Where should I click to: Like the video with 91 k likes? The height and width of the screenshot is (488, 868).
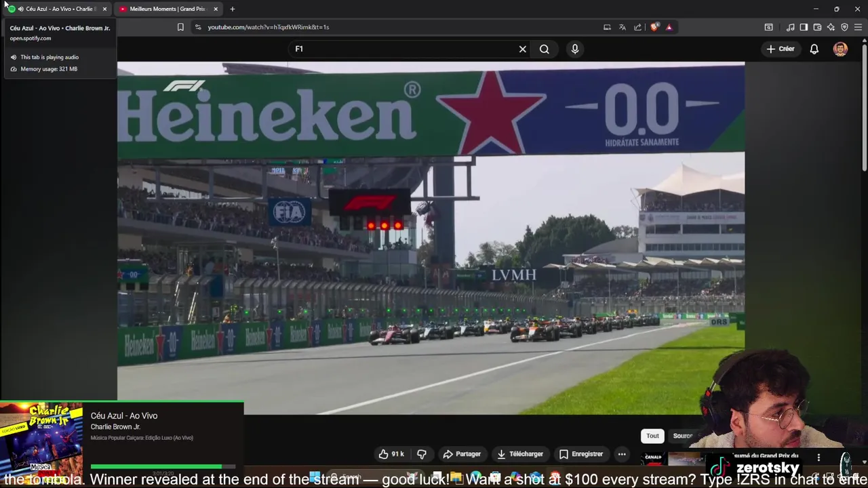point(392,454)
